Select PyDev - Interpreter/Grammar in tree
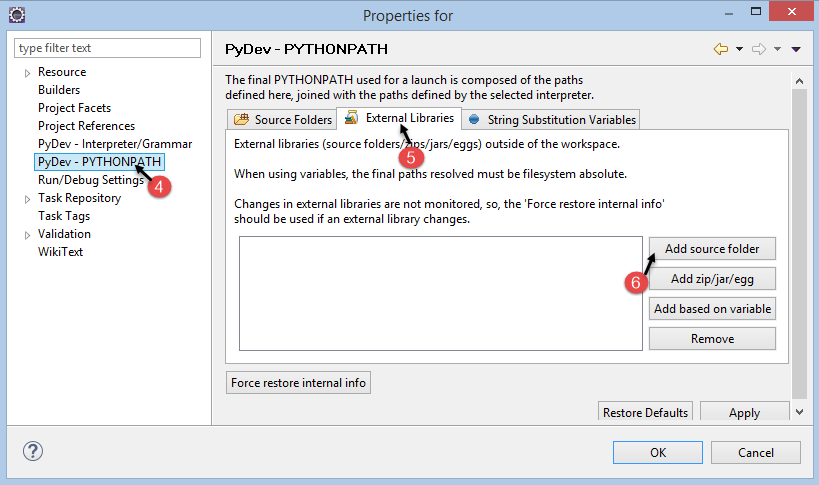This screenshot has width=819, height=485. (x=114, y=144)
